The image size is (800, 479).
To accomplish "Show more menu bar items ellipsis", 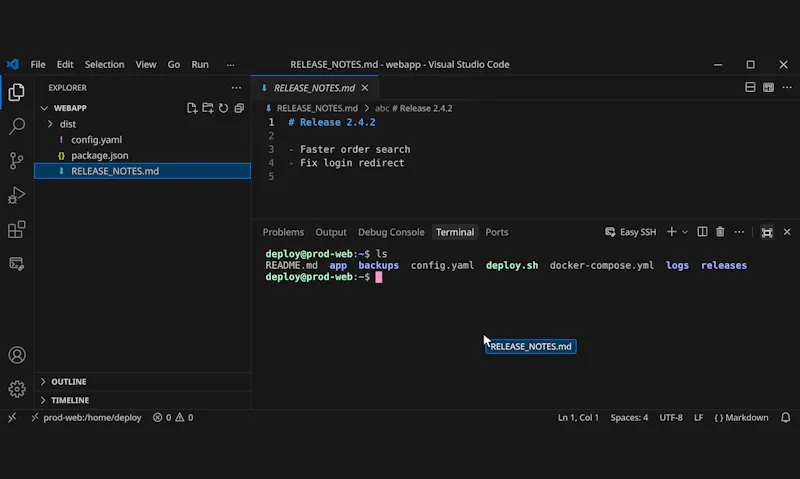I will pos(231,65).
